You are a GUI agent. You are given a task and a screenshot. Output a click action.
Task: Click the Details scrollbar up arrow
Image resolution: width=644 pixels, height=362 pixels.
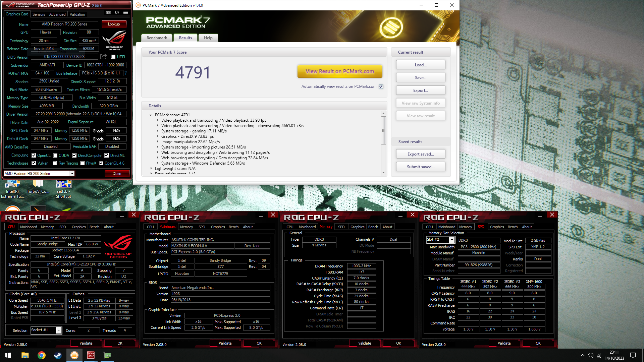[383, 114]
